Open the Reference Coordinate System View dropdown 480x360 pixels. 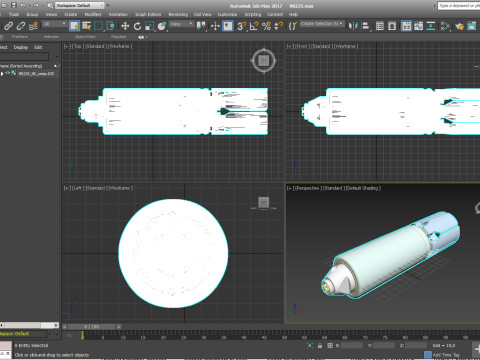point(182,24)
